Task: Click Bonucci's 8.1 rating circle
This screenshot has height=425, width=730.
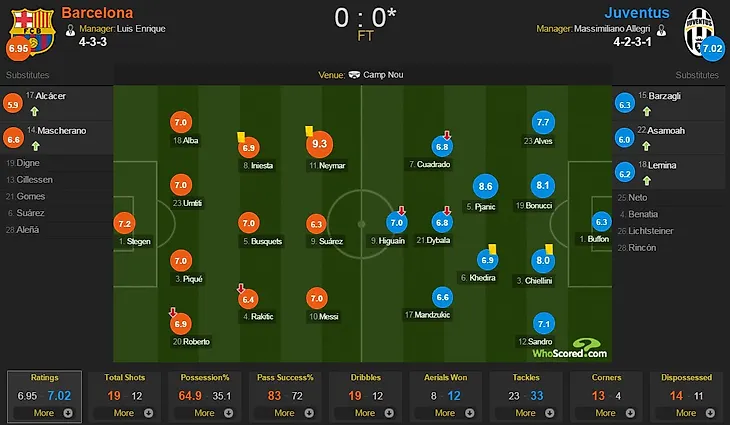Action: click(x=542, y=185)
